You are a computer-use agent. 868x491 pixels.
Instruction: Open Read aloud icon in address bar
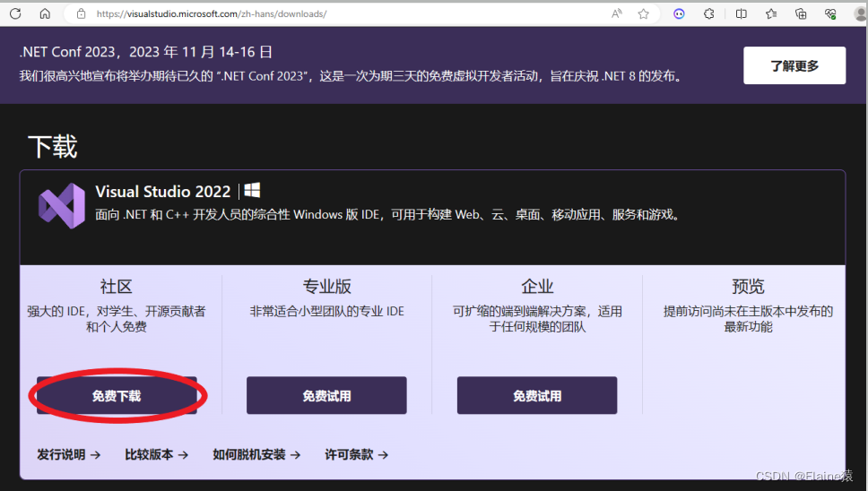tap(617, 13)
